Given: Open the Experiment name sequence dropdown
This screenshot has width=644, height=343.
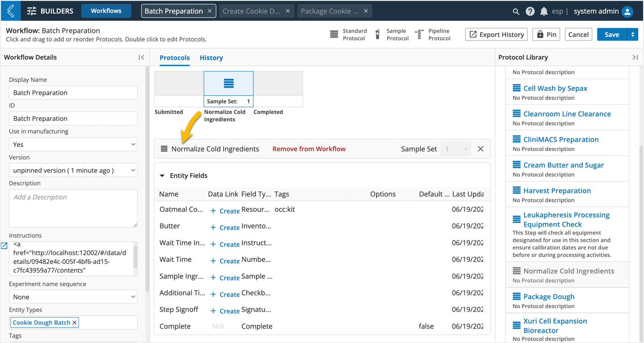Looking at the screenshot, I should [x=73, y=297].
